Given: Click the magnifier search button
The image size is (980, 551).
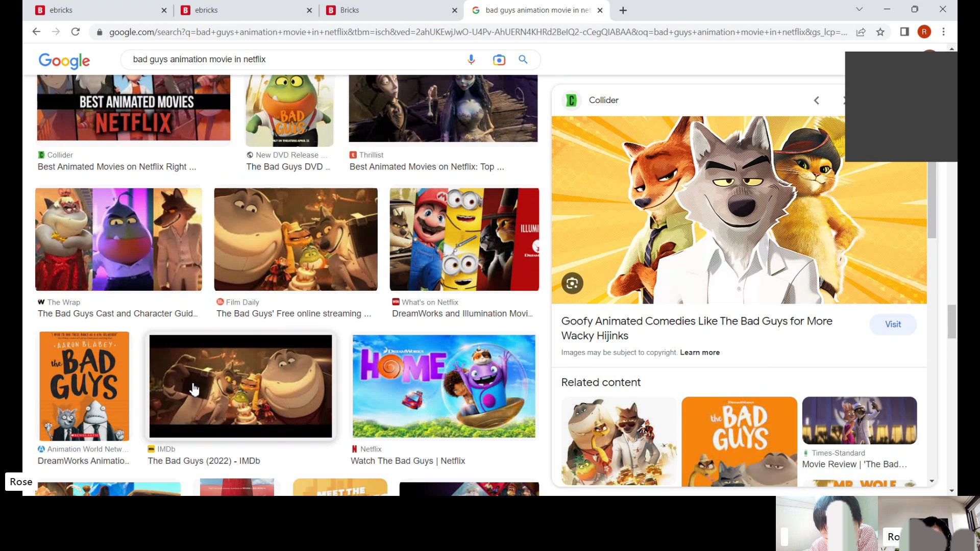Looking at the screenshot, I should [523, 59].
